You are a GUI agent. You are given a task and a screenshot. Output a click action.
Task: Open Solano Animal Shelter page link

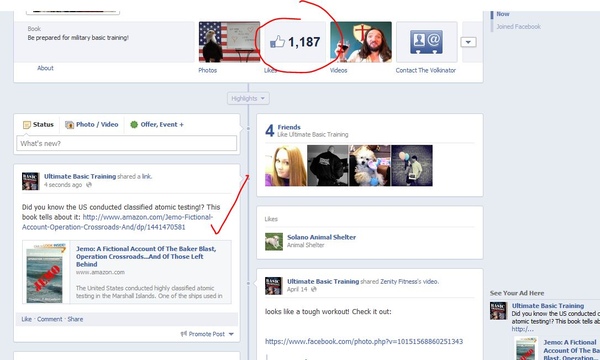[321, 237]
